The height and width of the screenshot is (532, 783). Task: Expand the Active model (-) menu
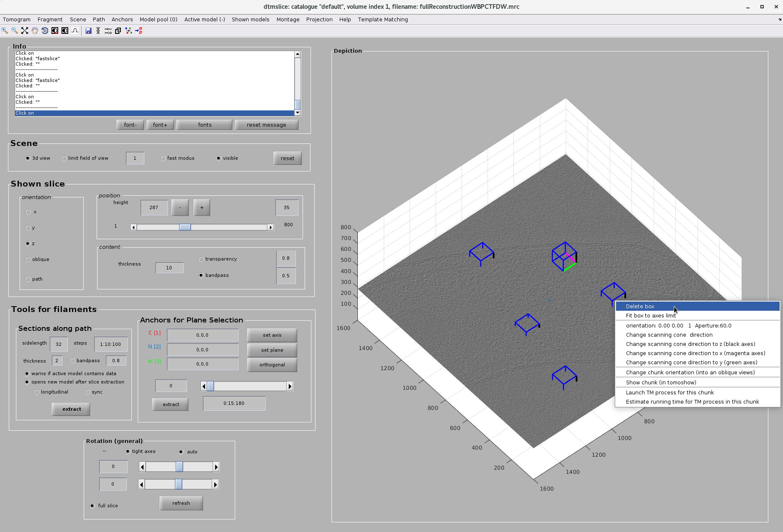205,19
